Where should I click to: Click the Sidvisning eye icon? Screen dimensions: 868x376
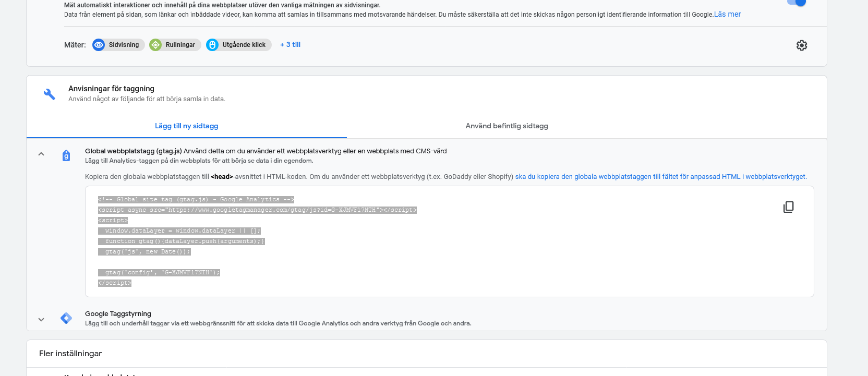point(99,45)
